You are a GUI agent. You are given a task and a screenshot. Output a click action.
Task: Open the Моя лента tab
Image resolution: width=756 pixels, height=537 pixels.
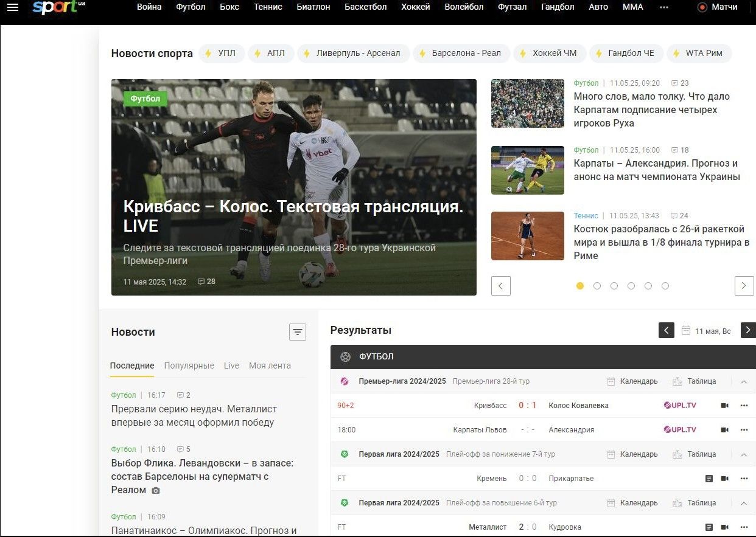click(270, 366)
